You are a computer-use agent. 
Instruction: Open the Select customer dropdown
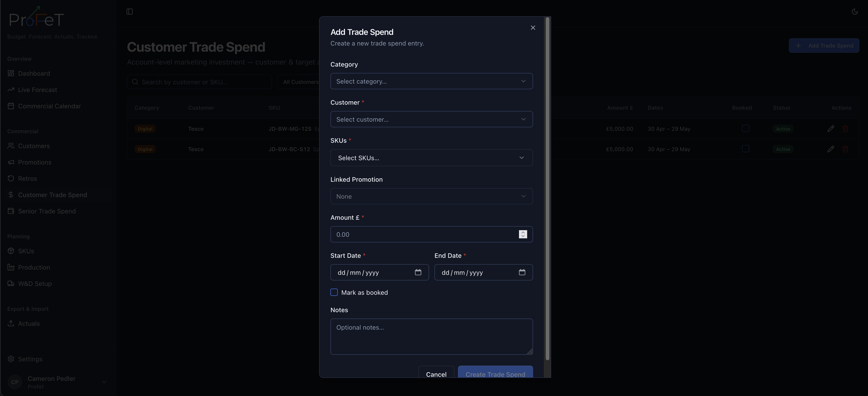(431, 119)
